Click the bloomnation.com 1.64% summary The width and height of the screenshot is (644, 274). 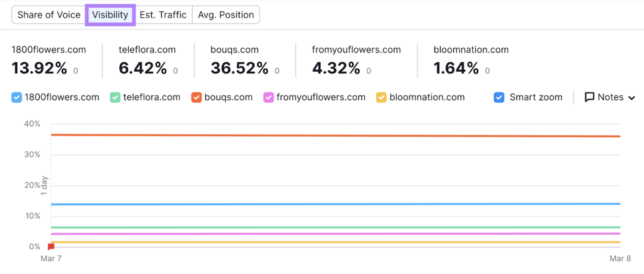pyautogui.click(x=471, y=60)
